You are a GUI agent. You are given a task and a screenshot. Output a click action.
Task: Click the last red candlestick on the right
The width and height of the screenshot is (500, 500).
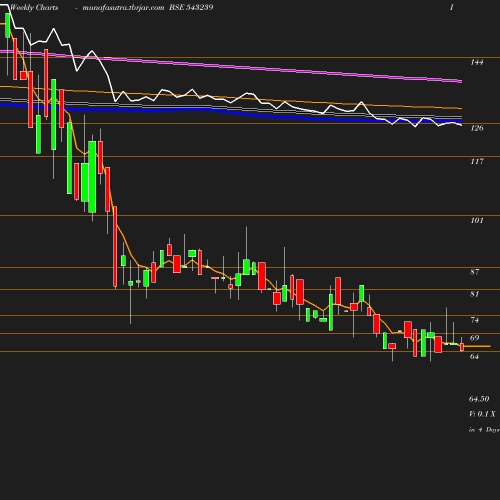pyautogui.click(x=462, y=347)
